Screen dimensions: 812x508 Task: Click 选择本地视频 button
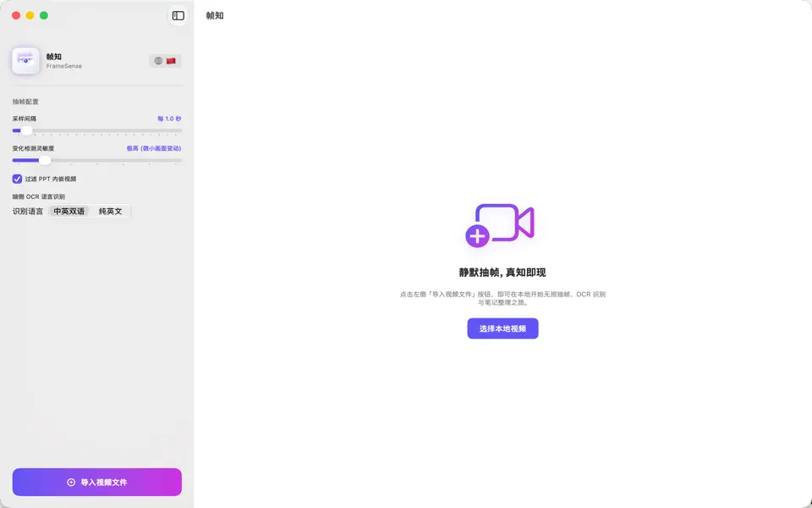[x=502, y=329]
